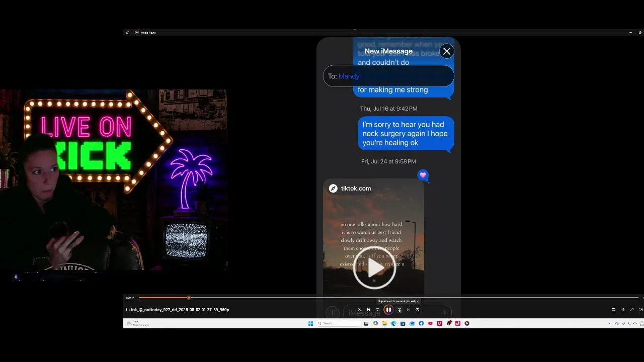Click the video filename title text
Screen dimensions: 644x362
tap(178, 310)
